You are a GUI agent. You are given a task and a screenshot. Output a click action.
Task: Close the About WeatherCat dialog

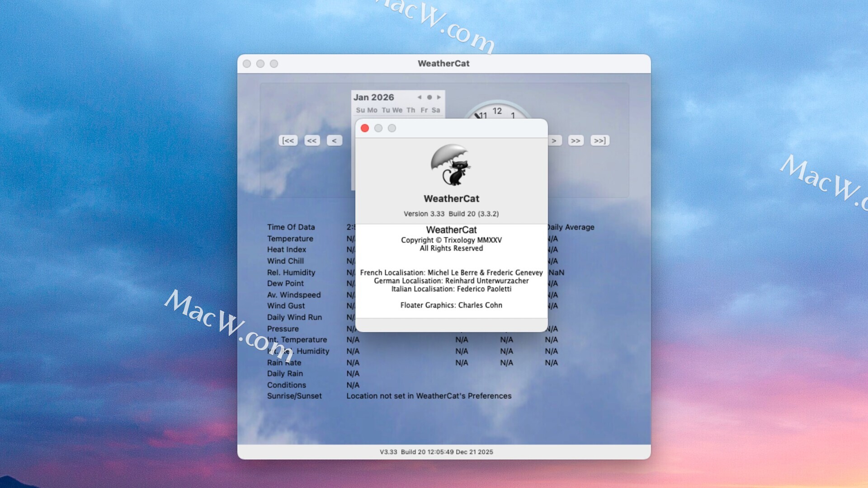click(365, 128)
